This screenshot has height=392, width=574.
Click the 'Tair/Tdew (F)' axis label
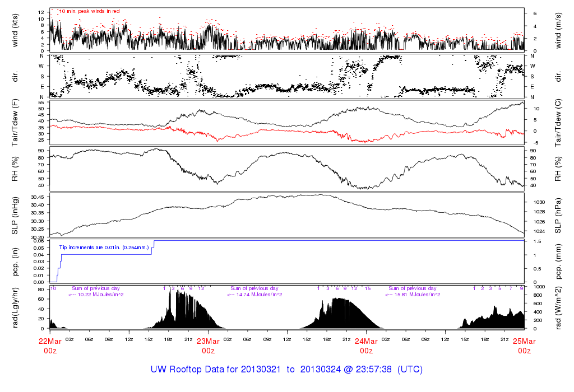pyautogui.click(x=15, y=123)
